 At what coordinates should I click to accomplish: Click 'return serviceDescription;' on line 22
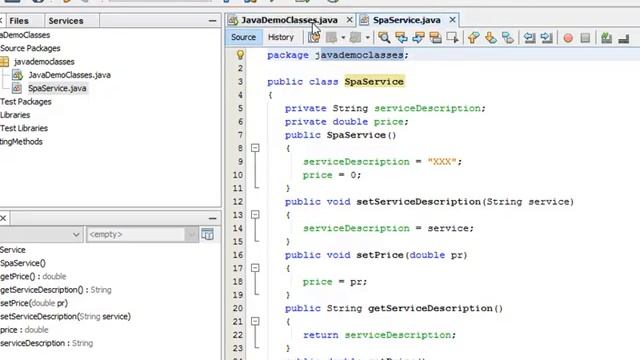pyautogui.click(x=379, y=335)
